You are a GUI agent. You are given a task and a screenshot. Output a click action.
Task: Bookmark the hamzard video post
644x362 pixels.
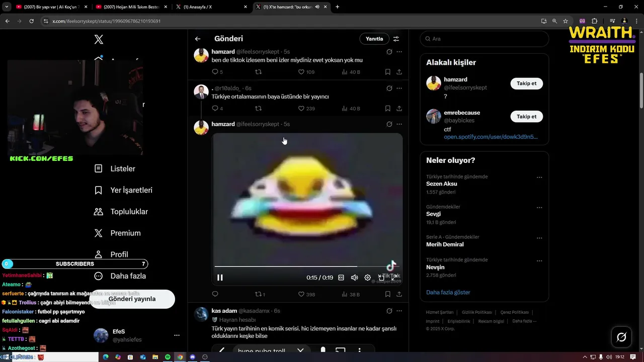pos(388,294)
